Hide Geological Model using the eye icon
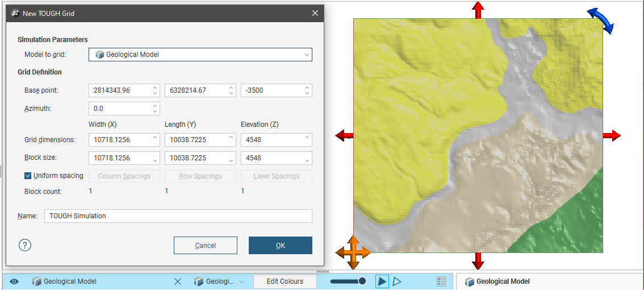 tap(15, 281)
